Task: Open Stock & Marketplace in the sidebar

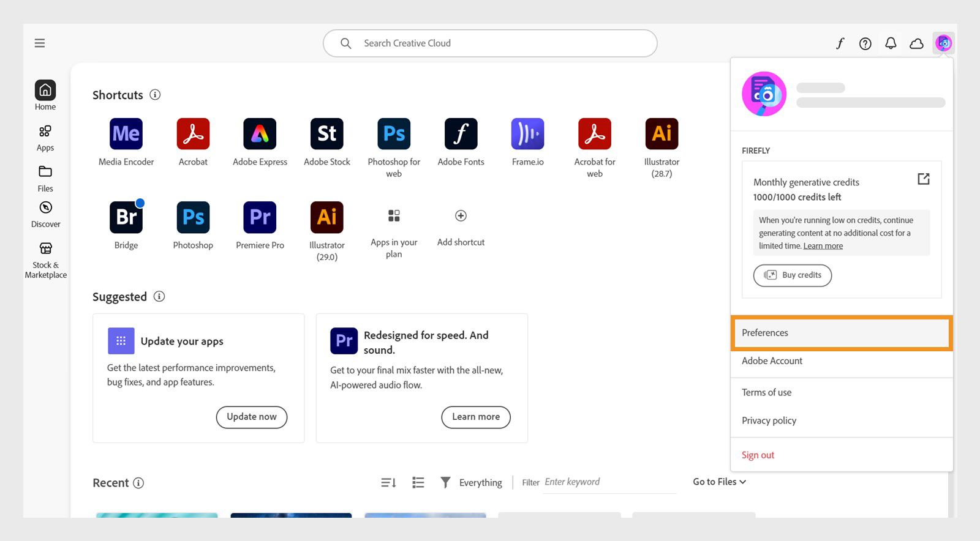Action: [45, 260]
